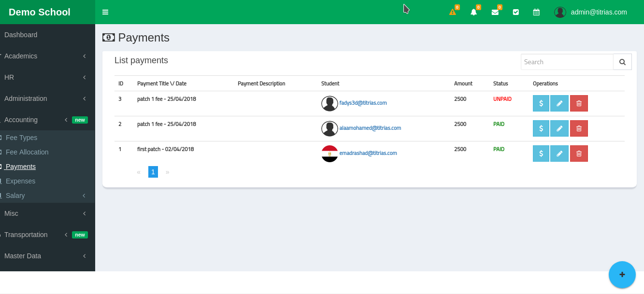Edit payment for alaamohamed@titrias.com row
Image resolution: width=644 pixels, height=294 pixels.
pos(559,128)
